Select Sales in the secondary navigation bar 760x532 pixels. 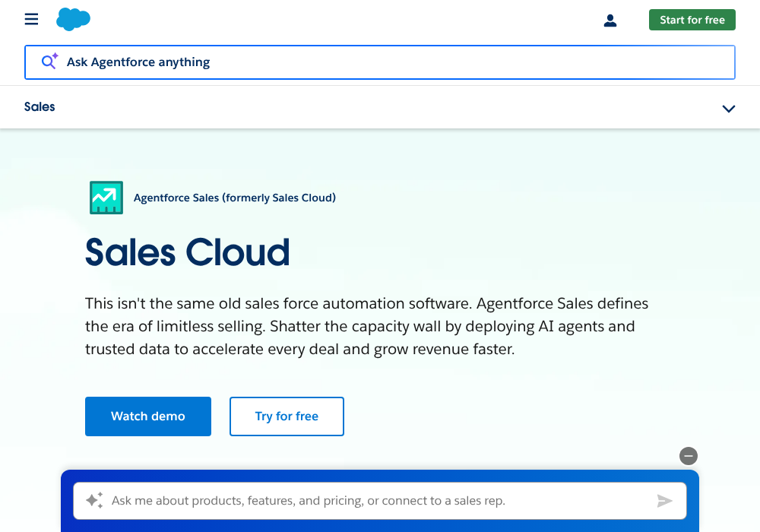(x=40, y=106)
